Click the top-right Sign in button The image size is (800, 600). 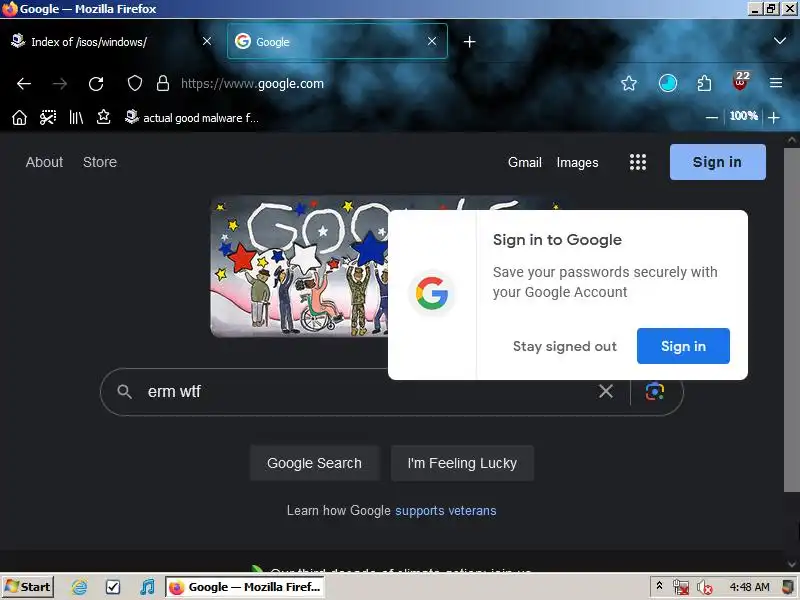(717, 162)
